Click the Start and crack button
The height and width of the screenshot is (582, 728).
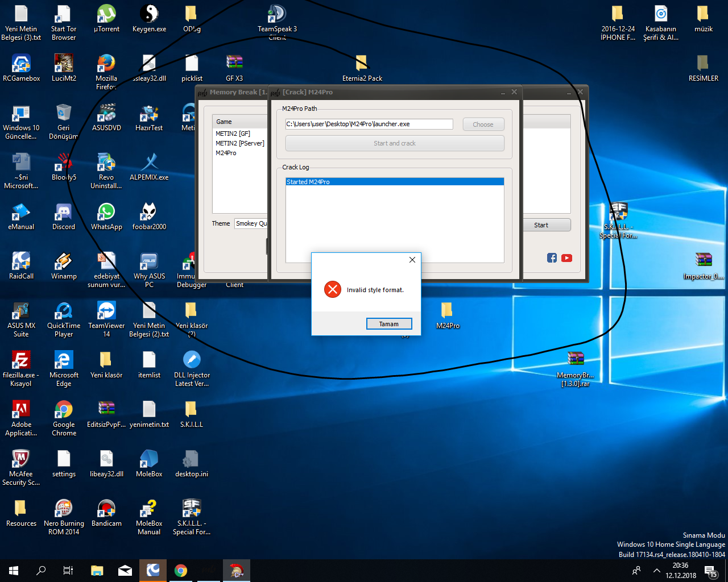point(395,143)
